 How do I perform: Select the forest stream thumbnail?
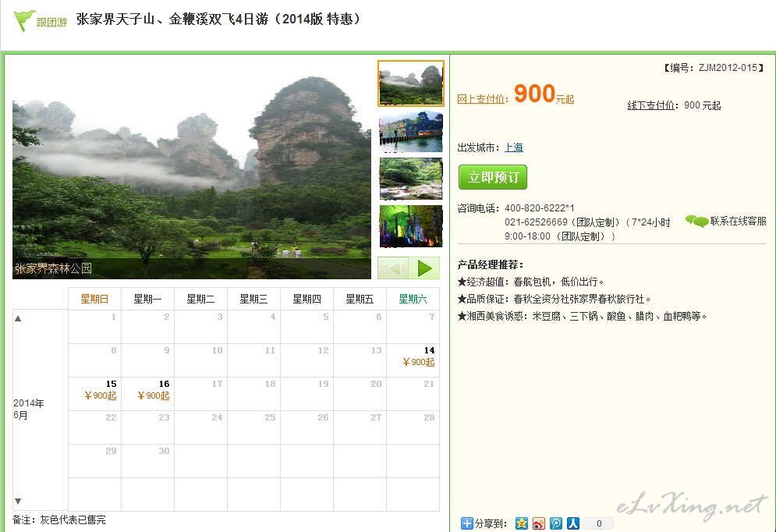(411, 179)
